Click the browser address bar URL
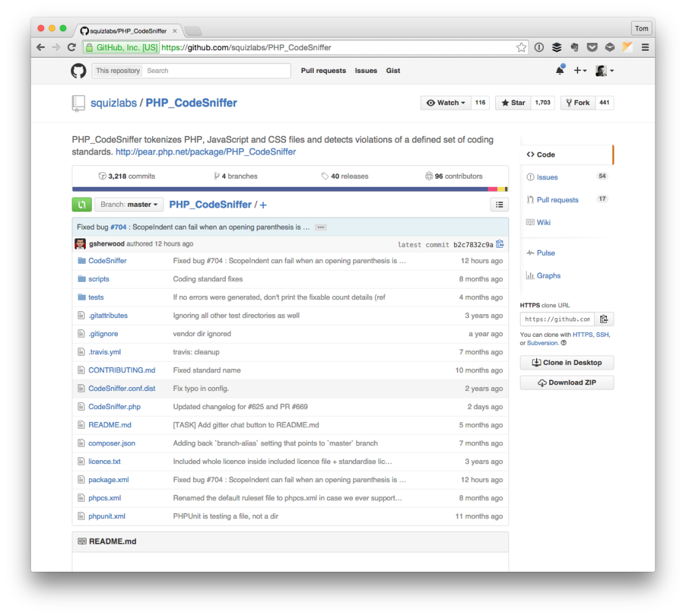The image size is (686, 616). [x=247, y=48]
